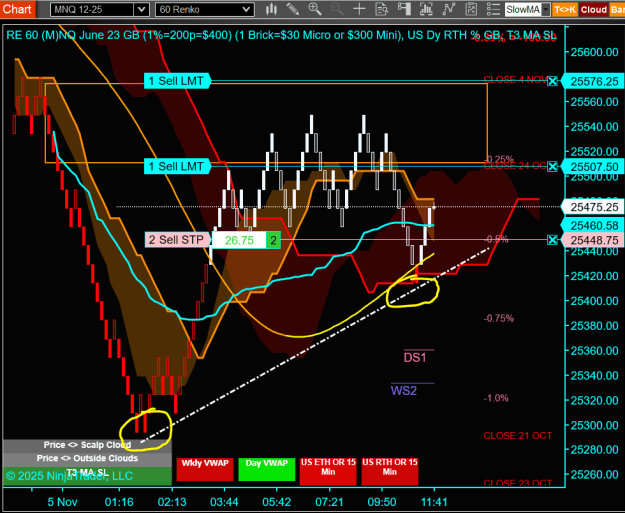Click the 25507.50 order price marker

[594, 167]
